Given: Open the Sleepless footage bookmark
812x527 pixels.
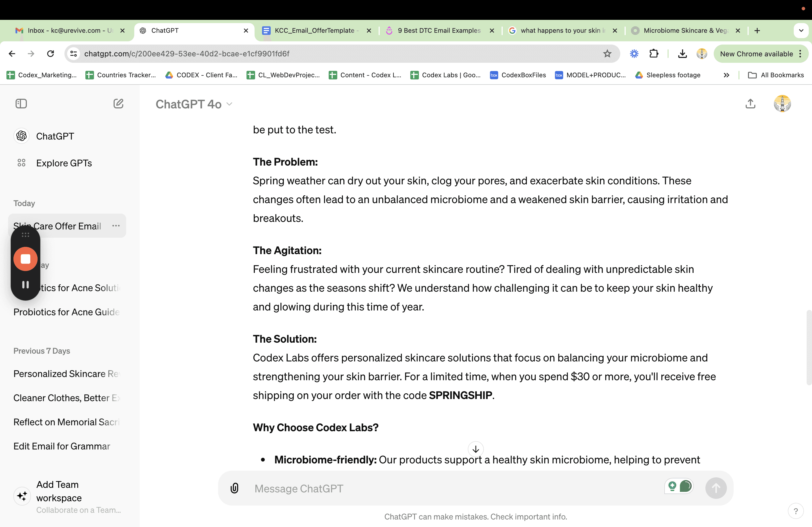Looking at the screenshot, I should pyautogui.click(x=668, y=75).
